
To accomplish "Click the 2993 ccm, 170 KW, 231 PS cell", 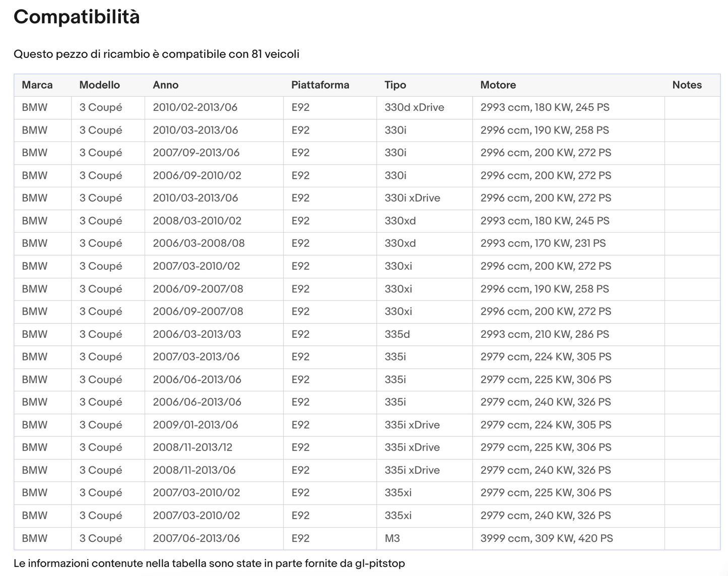I will coord(569,244).
